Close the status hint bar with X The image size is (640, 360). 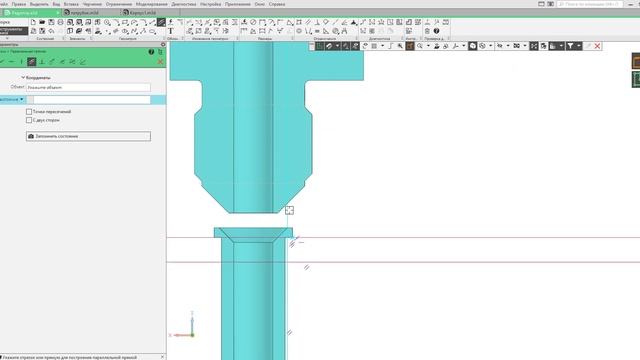click(x=162, y=357)
